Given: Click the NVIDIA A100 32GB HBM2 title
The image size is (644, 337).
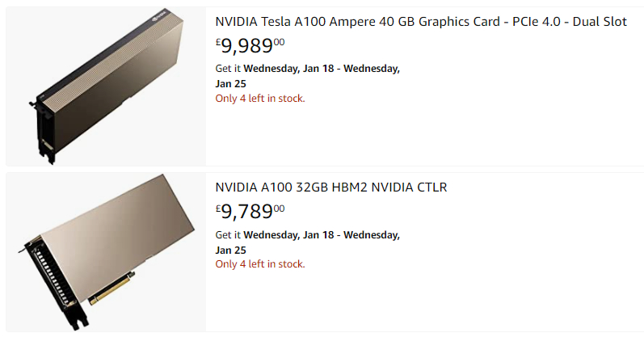Looking at the screenshot, I should tap(330, 187).
